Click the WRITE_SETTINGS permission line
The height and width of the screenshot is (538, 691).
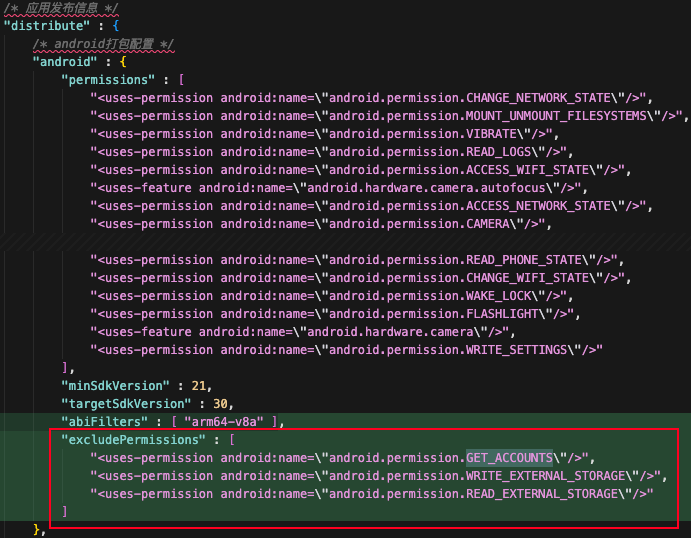[x=346, y=350]
